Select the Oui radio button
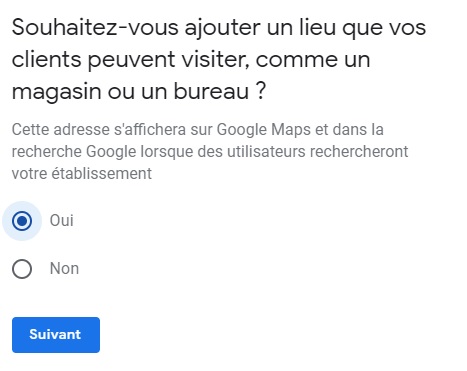Viewport: 467px width, 371px height. [22, 221]
